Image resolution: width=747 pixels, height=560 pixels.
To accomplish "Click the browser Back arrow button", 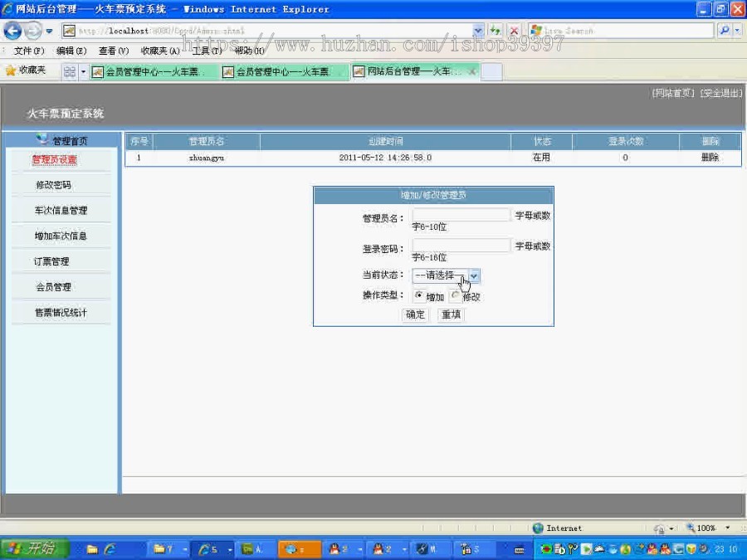I will click(x=12, y=31).
